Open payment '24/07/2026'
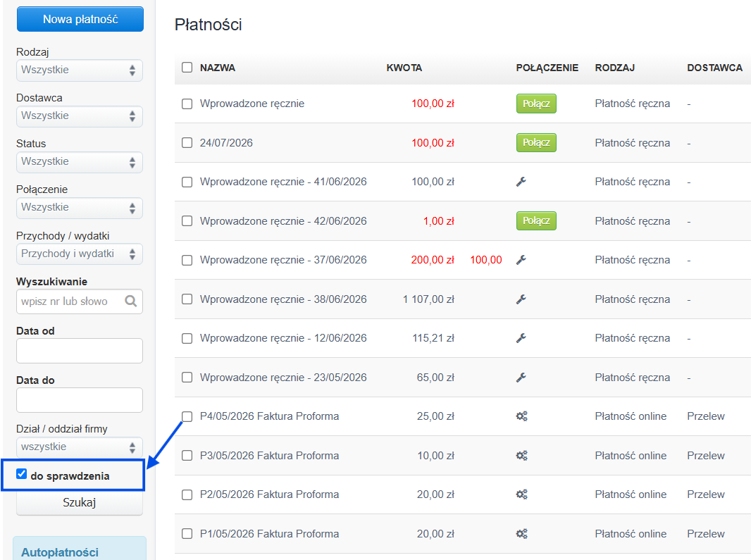Image resolution: width=751 pixels, height=560 pixels. tap(226, 143)
